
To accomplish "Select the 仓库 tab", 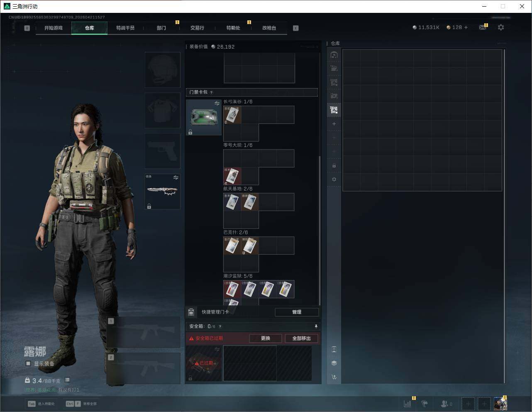I will 90,28.
